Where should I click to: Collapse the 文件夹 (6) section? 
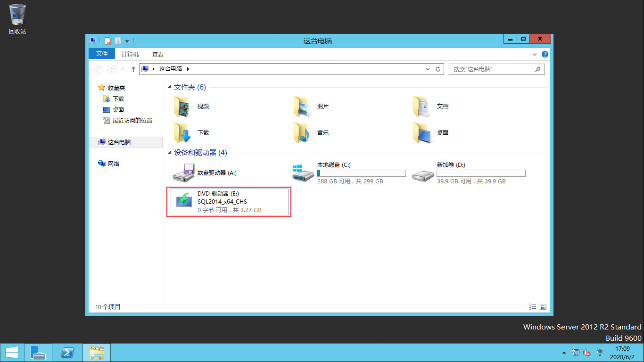tap(169, 87)
